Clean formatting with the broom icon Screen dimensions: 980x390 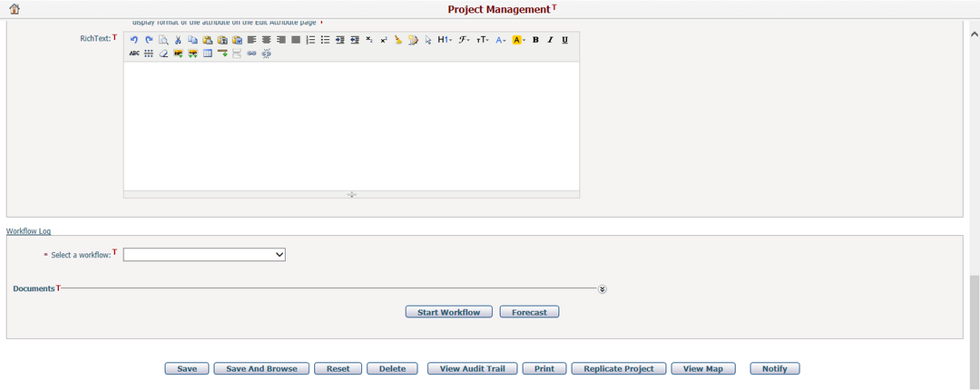pyautogui.click(x=398, y=39)
